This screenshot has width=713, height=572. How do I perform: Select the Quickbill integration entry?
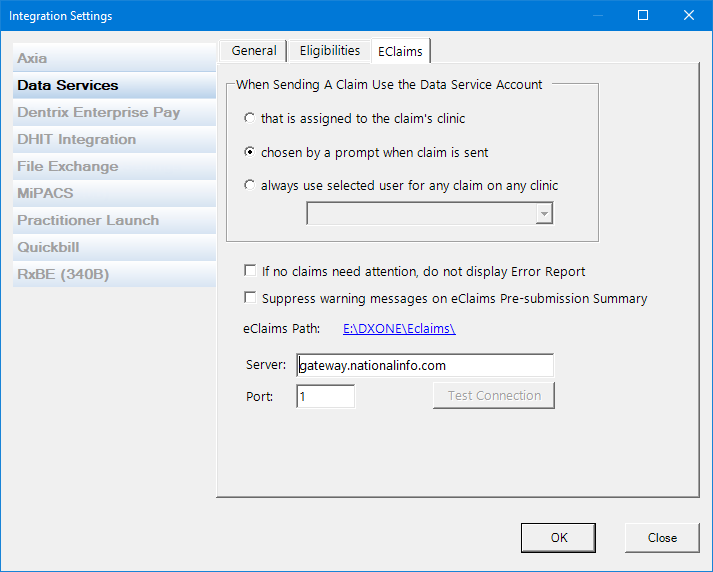point(48,248)
